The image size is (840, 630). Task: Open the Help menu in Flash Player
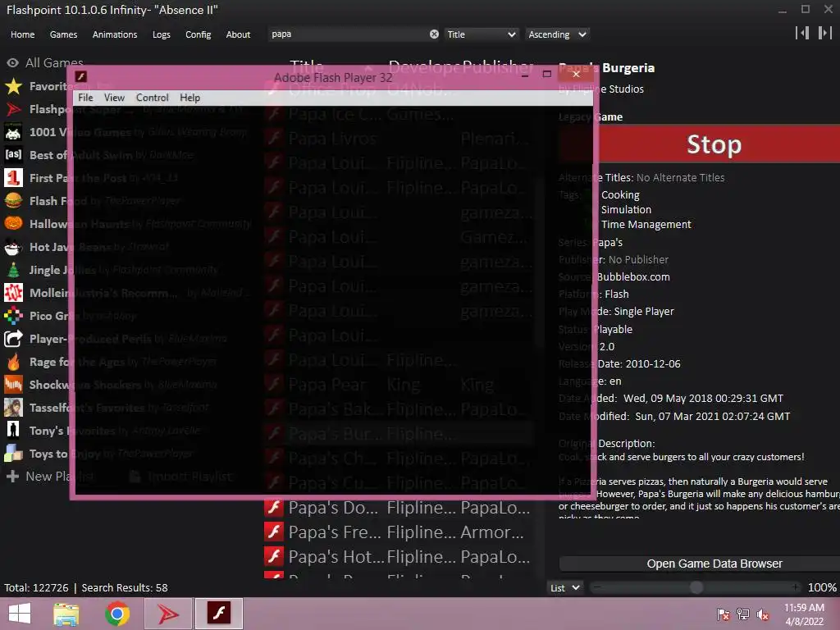point(189,98)
